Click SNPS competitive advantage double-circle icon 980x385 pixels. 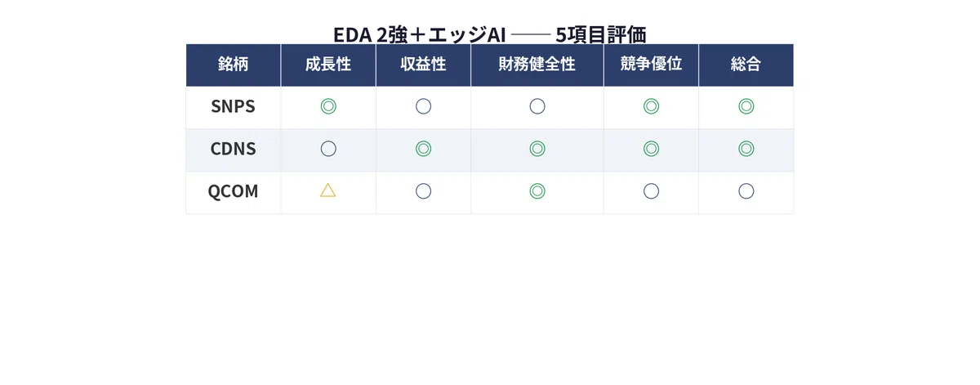tap(651, 106)
